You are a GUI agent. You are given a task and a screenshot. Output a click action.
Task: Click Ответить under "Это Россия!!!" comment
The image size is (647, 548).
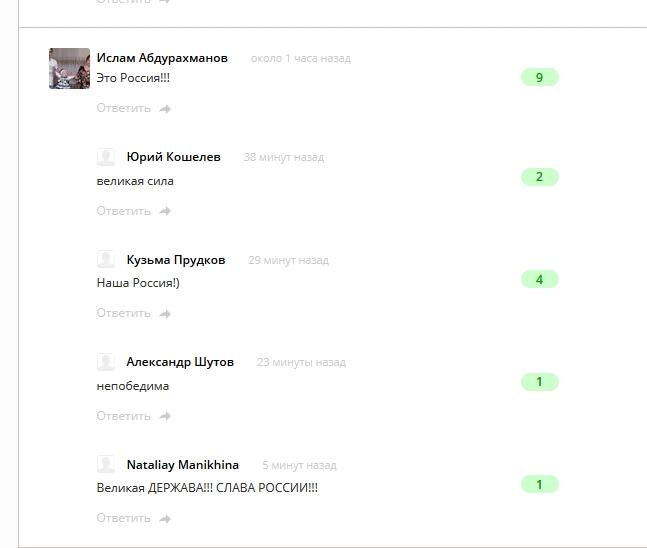coord(123,108)
